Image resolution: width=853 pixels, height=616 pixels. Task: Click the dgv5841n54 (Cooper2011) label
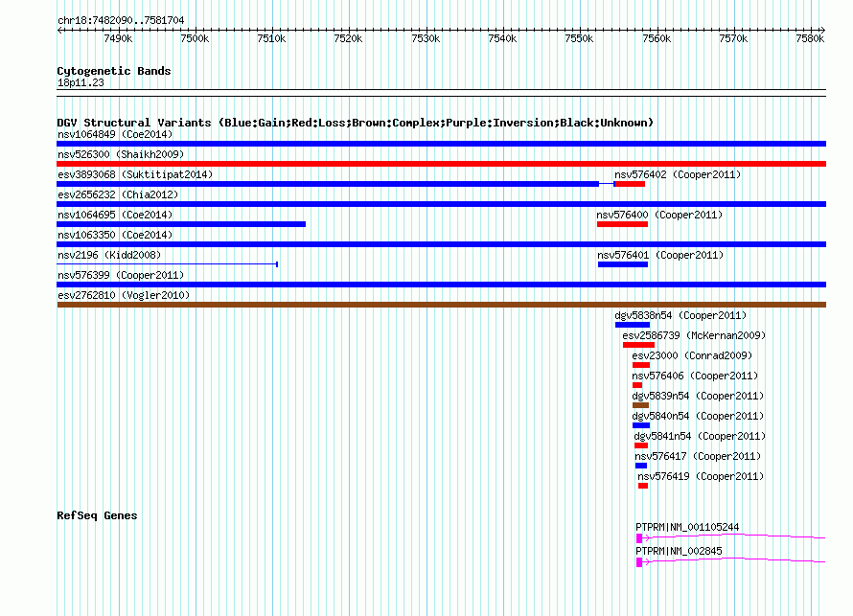[x=700, y=436]
